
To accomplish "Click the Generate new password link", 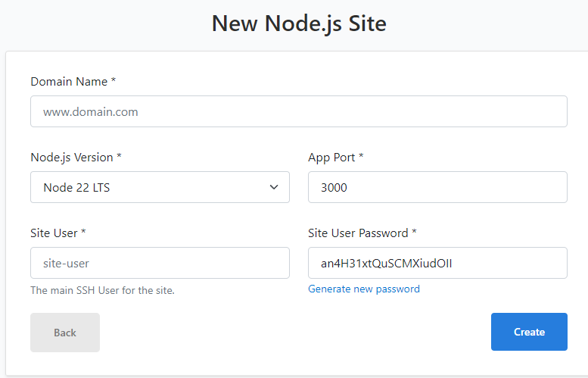I will point(364,289).
